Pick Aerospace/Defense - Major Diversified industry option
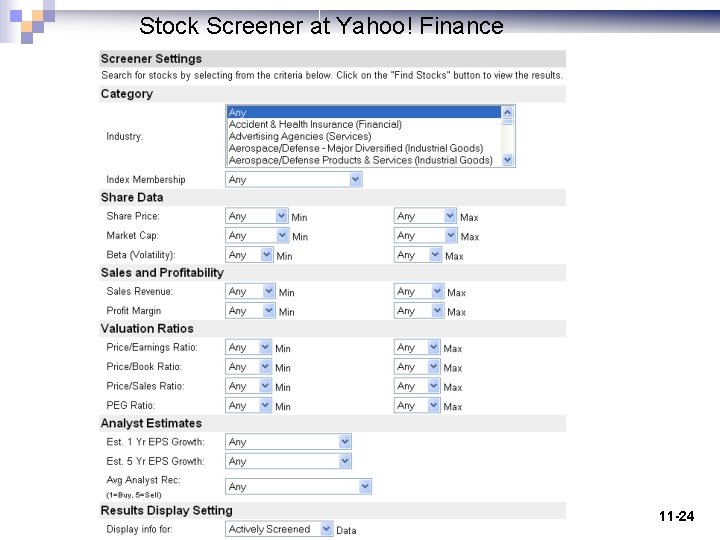Viewport: 720px width, 540px height. pos(355,148)
